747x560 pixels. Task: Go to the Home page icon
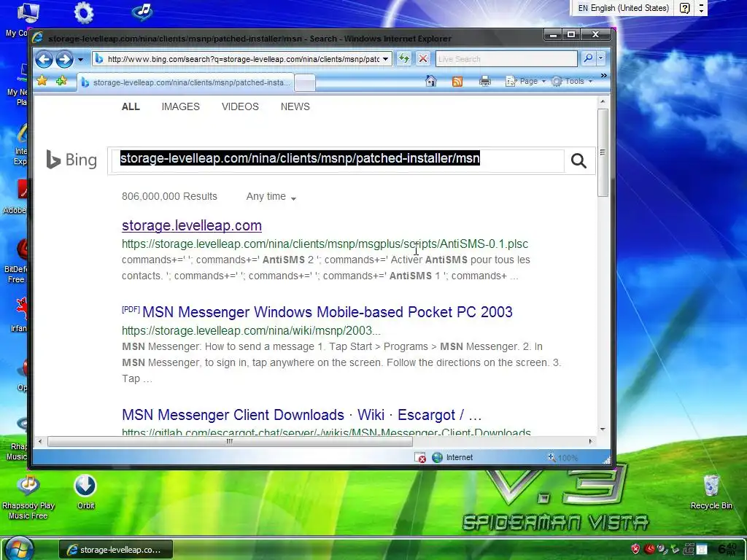click(x=430, y=82)
